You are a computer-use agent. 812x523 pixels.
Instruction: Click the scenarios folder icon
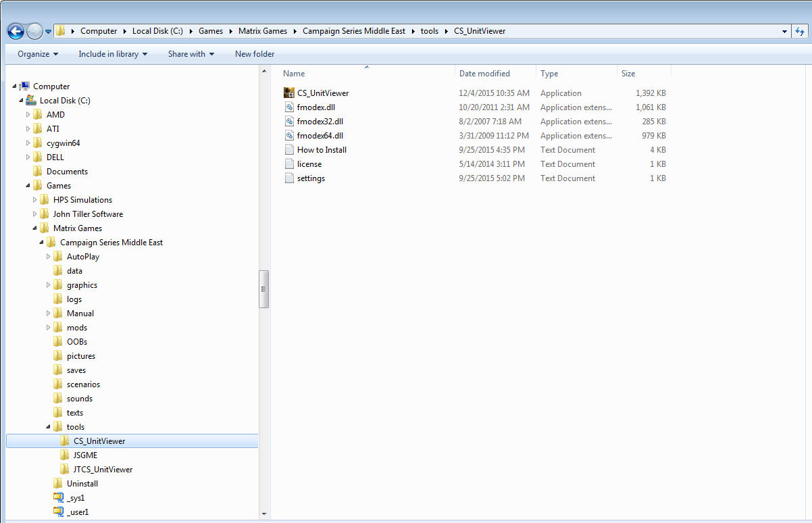(x=58, y=384)
